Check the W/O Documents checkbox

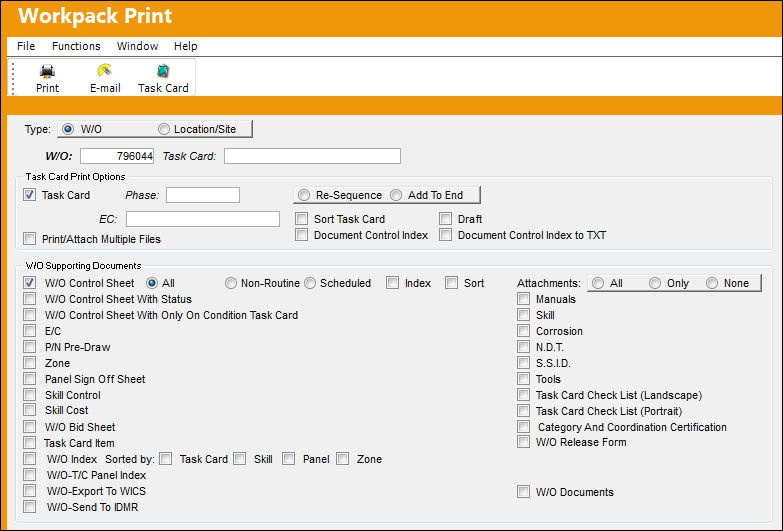523,492
